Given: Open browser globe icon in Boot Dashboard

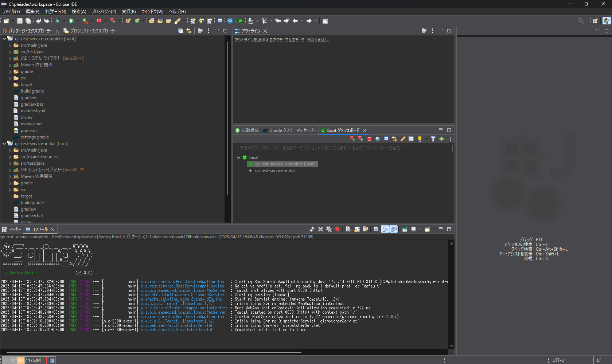Looking at the screenshot, I should 378,139.
